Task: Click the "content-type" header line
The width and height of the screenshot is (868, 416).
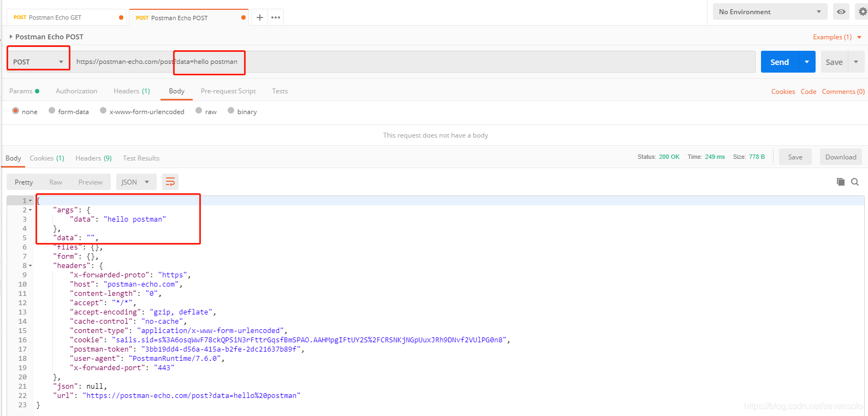Action: 179,331
